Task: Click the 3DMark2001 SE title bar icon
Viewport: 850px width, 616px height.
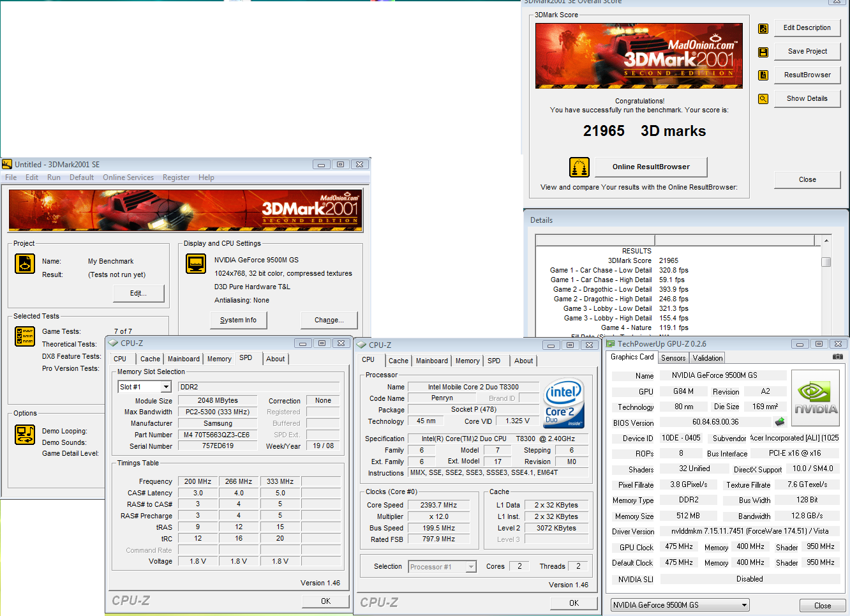Action: (7, 164)
